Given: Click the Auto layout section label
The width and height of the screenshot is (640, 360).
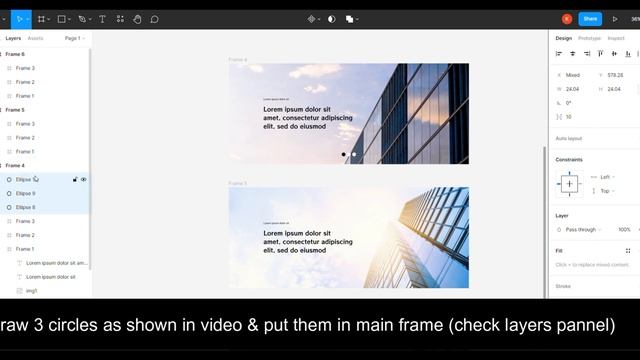Looking at the screenshot, I should 569,138.
